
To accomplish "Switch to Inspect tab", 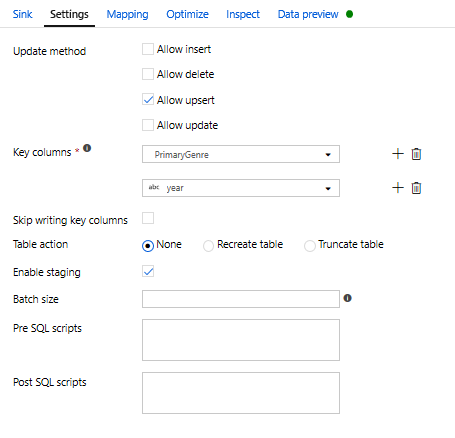I will coord(243,14).
